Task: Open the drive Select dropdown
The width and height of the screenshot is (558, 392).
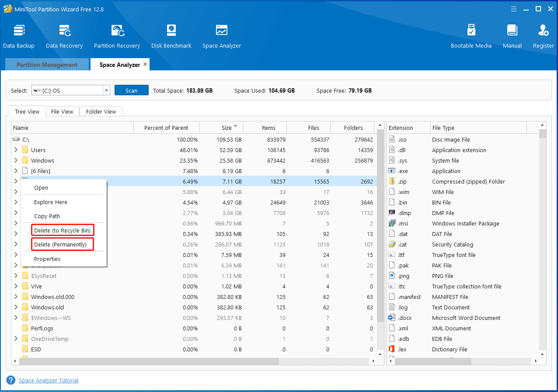Action: pyautogui.click(x=106, y=90)
